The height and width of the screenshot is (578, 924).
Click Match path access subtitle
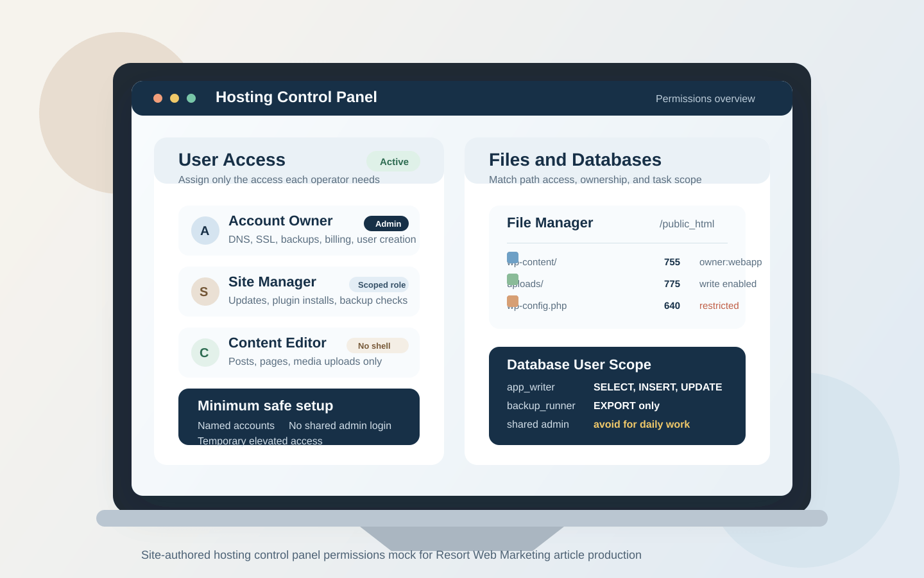[x=595, y=180]
